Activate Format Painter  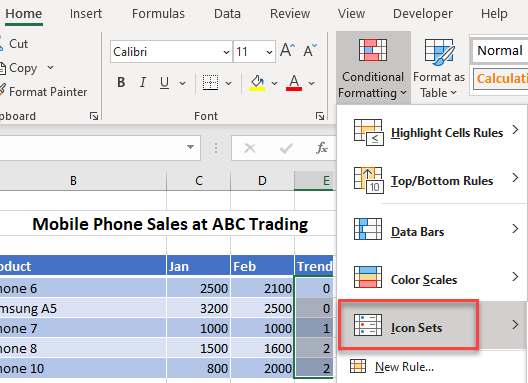click(x=43, y=92)
